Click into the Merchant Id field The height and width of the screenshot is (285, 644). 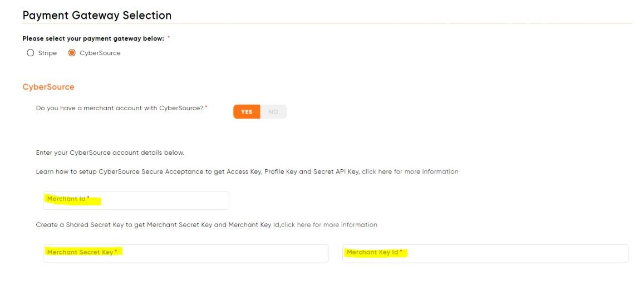(136, 200)
